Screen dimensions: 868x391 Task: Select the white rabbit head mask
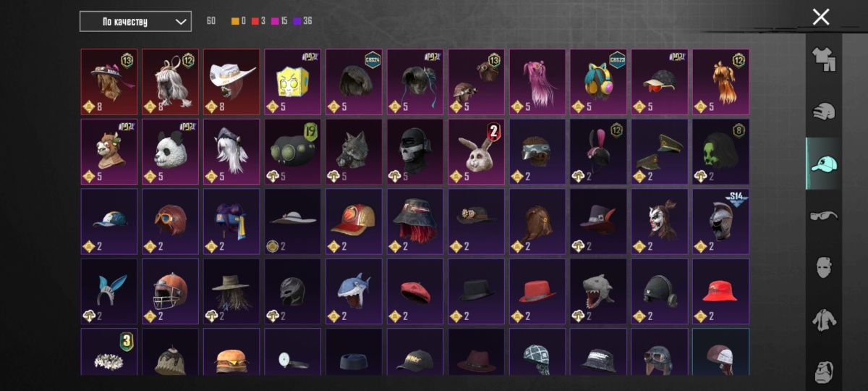click(476, 152)
